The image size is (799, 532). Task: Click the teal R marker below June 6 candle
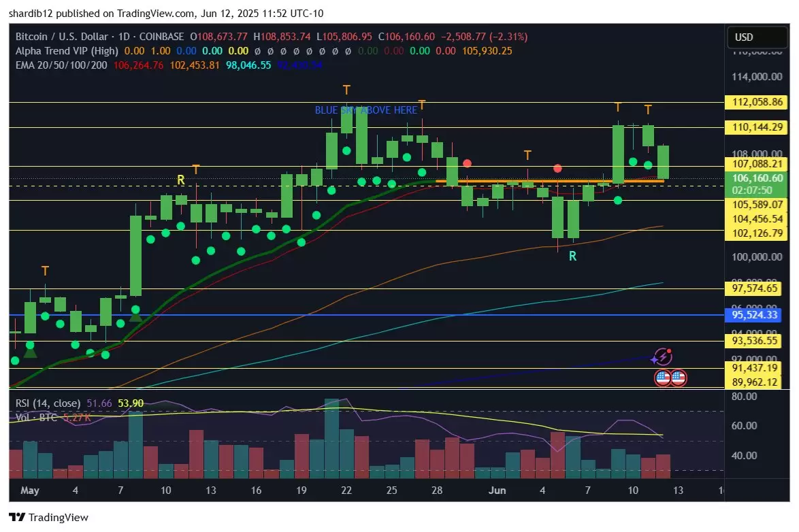click(573, 256)
